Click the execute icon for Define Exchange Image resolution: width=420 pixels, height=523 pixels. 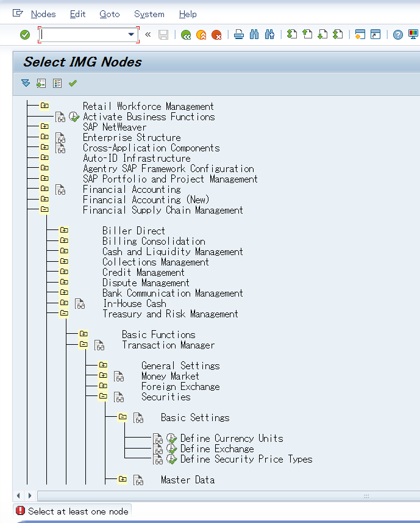pos(171,449)
